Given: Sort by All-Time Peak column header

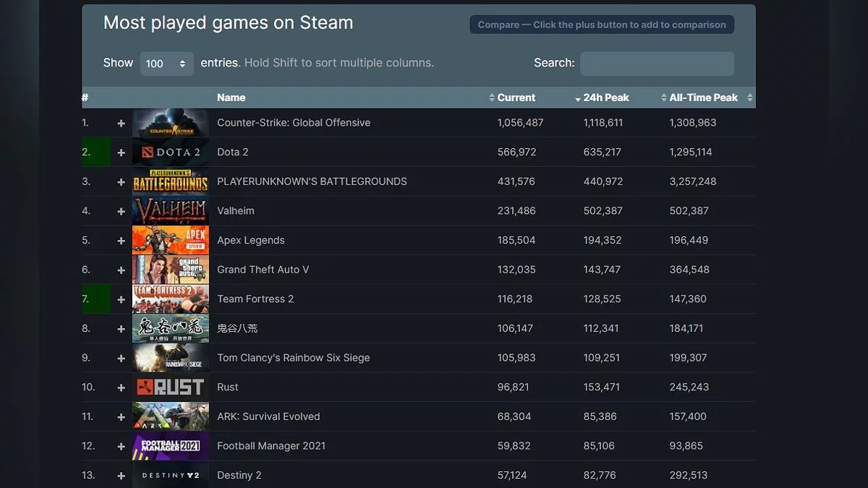Looking at the screenshot, I should click(x=703, y=98).
